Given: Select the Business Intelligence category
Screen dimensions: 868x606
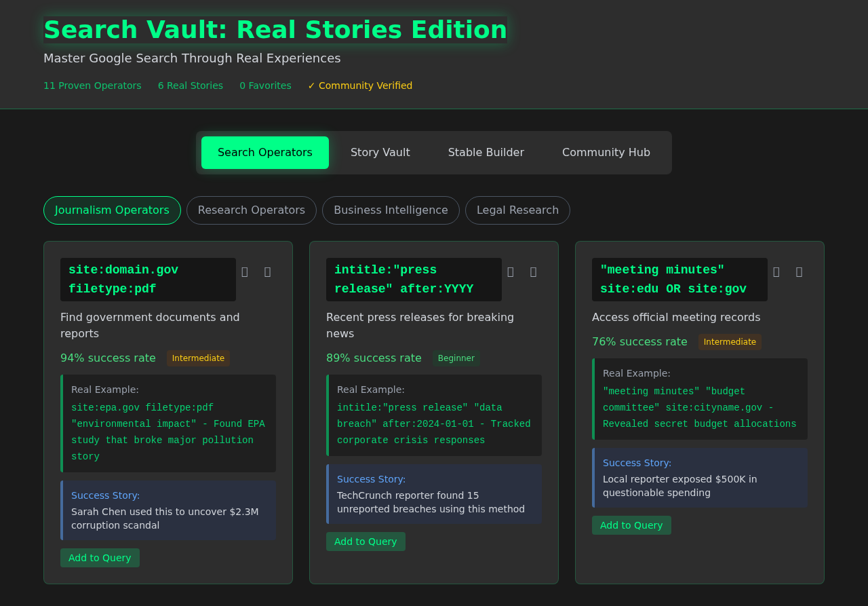Looking at the screenshot, I should 391,210.
